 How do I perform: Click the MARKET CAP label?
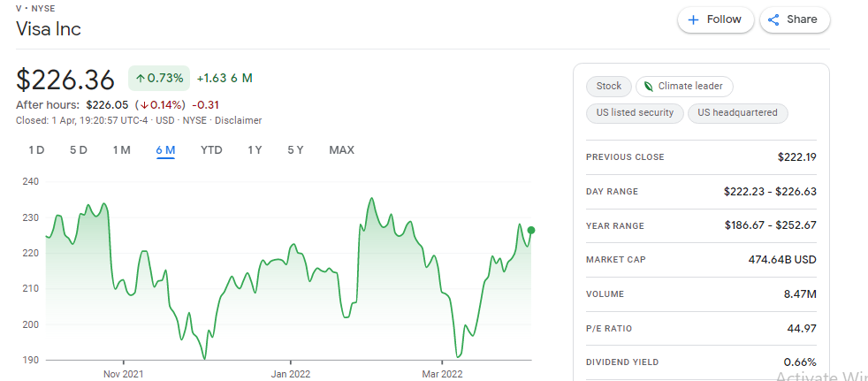click(615, 260)
